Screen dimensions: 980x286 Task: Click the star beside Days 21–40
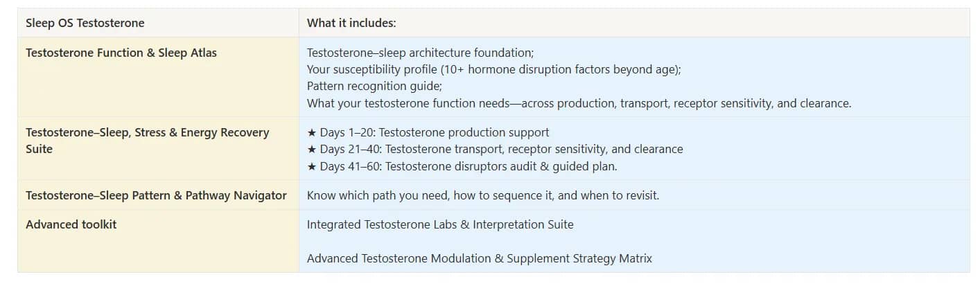pos(312,149)
